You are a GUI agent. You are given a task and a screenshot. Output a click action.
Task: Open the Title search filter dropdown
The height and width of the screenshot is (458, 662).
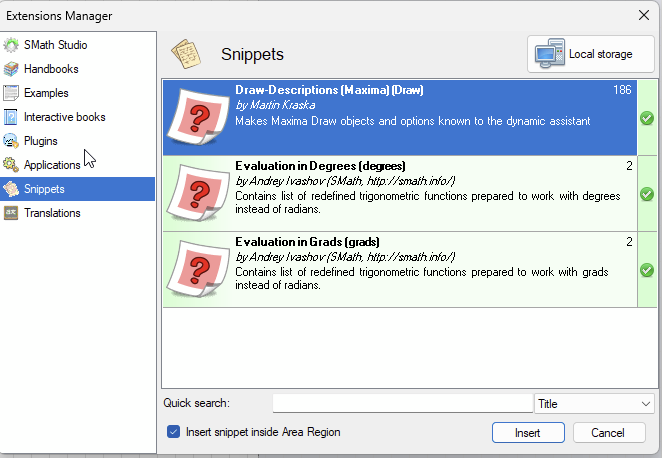(x=594, y=403)
